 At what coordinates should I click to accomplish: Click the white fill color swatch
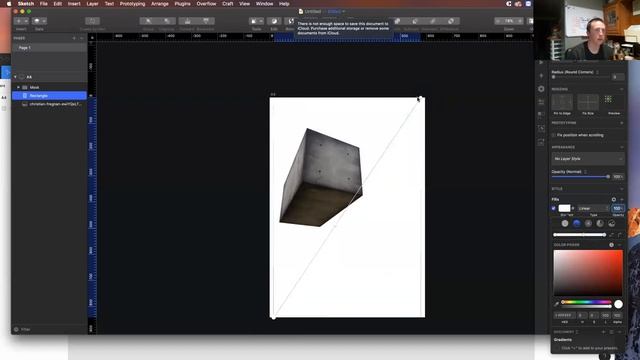[x=564, y=208]
